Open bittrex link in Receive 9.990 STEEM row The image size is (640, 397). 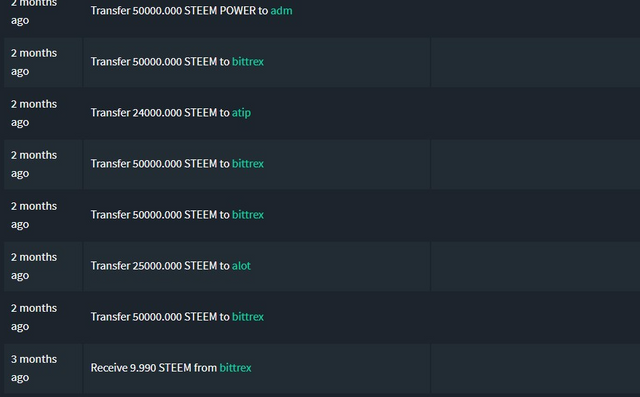click(235, 368)
